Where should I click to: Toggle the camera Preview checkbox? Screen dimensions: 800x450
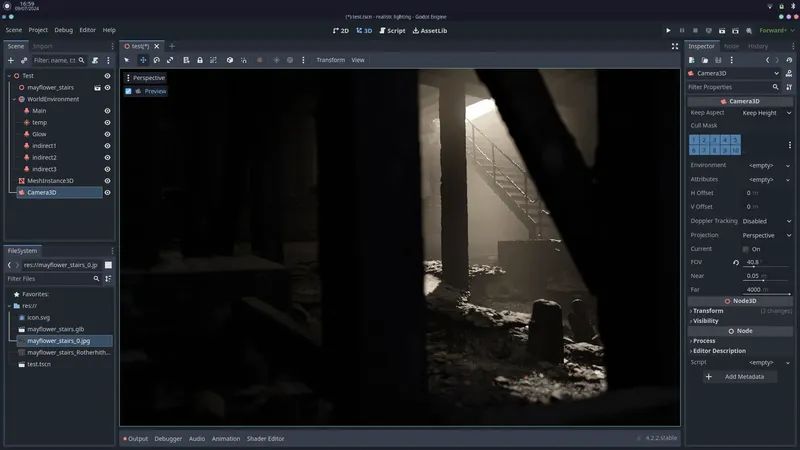129,91
